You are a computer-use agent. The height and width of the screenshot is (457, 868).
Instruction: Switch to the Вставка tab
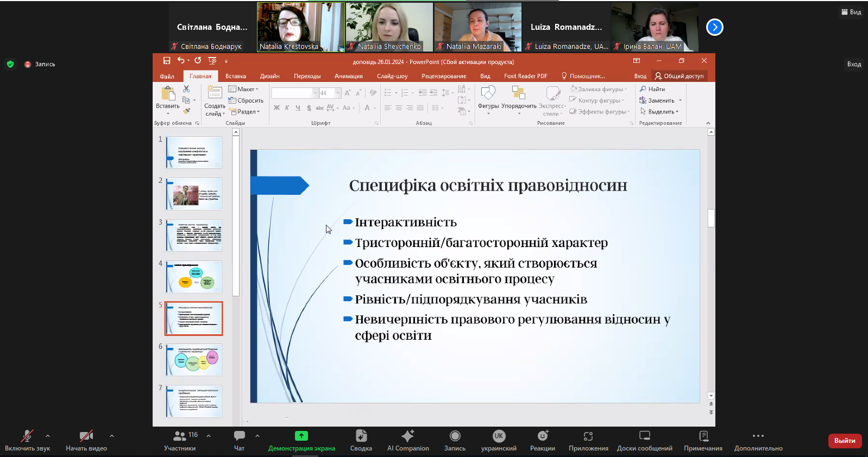coord(236,76)
